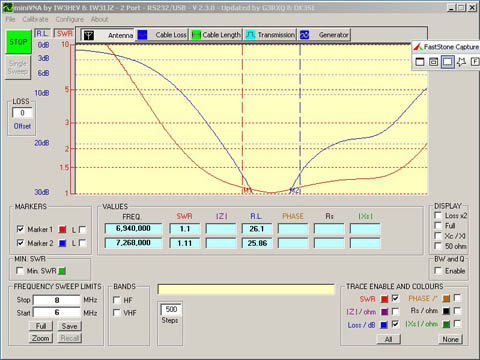Click the Zoom sweep button
Screen dimensions: 480x360
[x=41, y=338]
